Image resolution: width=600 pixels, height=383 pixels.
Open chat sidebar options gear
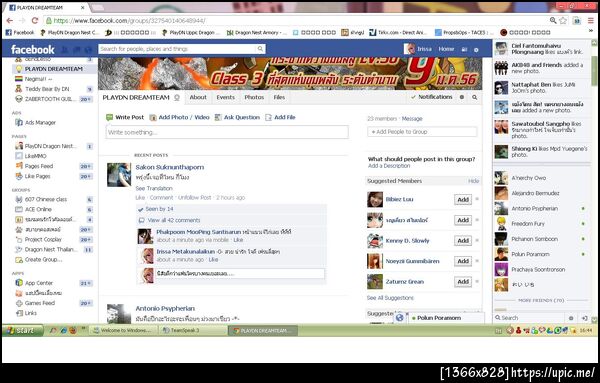pos(571,318)
